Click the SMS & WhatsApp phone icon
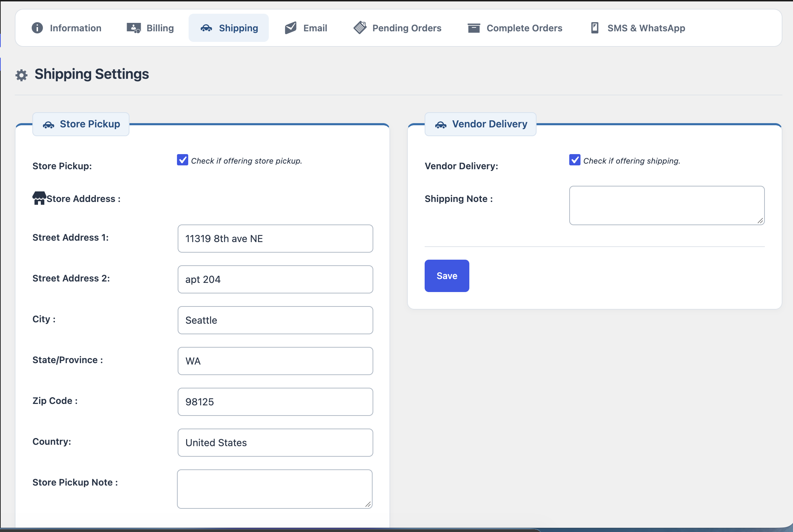Image resolution: width=793 pixels, height=532 pixels. [595, 28]
